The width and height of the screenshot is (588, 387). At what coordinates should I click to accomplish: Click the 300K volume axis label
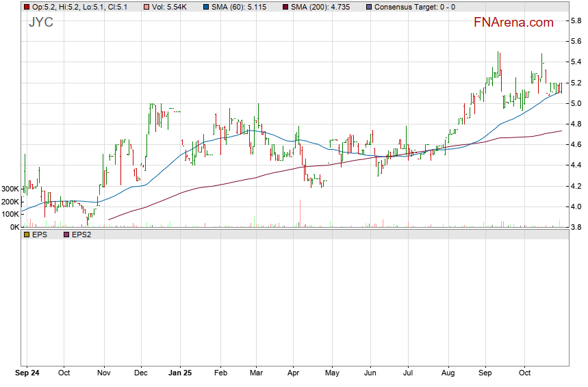[10, 189]
